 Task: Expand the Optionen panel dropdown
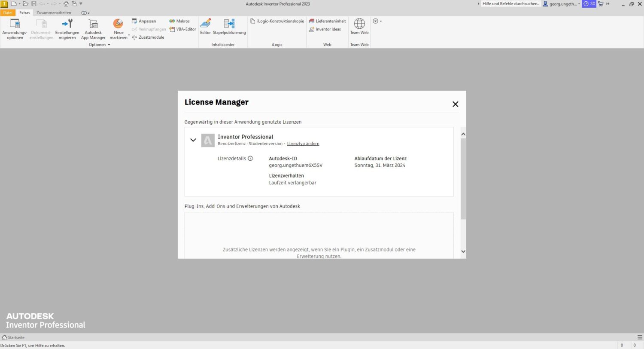(109, 45)
